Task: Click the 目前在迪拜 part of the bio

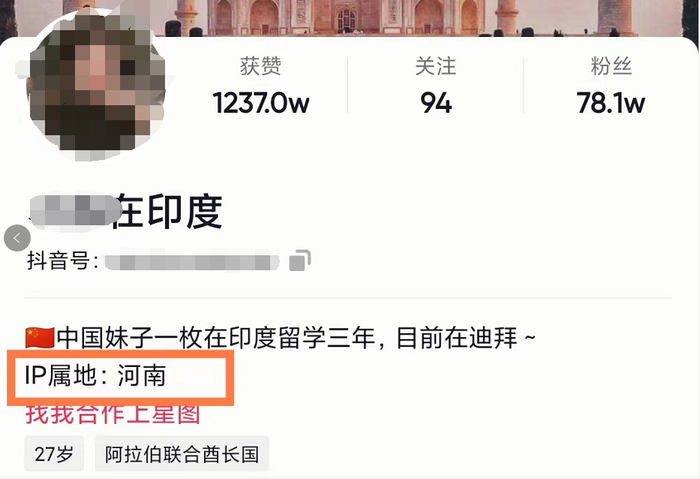Action: pyautogui.click(x=457, y=337)
